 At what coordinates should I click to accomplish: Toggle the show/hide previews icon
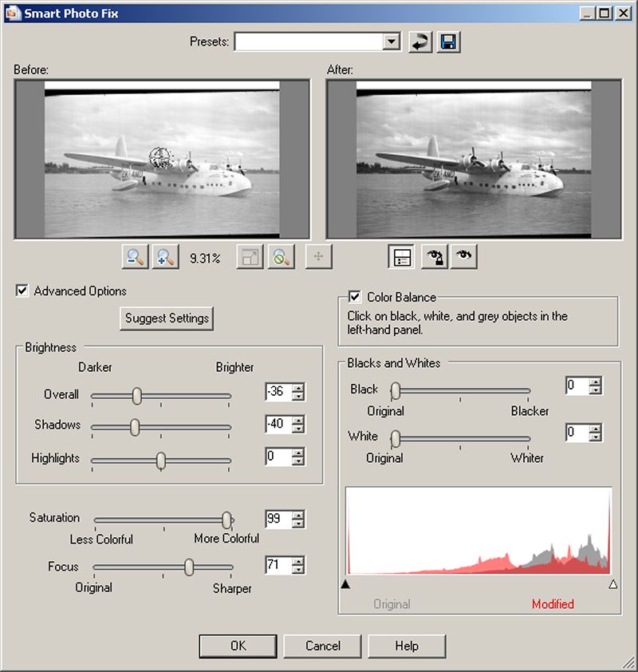[x=402, y=257]
